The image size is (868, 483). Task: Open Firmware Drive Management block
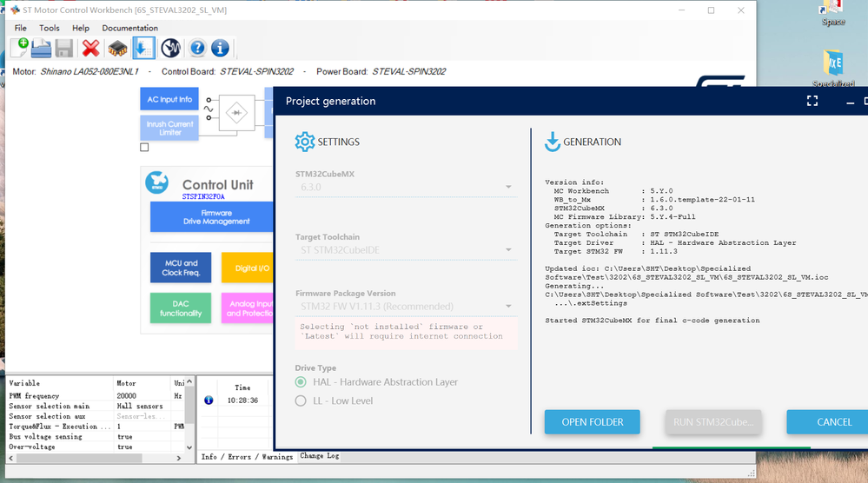point(213,217)
